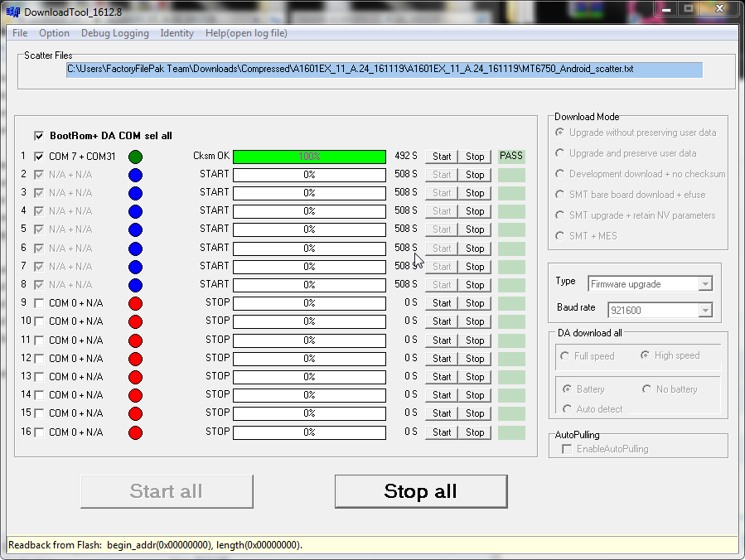
Task: Check the row 16 COM 0 + N/A checkbox
Action: 39,432
